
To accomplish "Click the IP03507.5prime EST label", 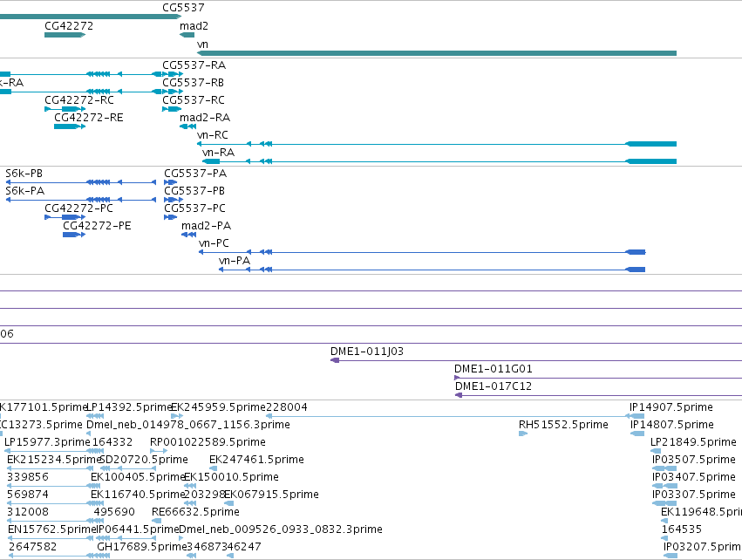I will [694, 460].
